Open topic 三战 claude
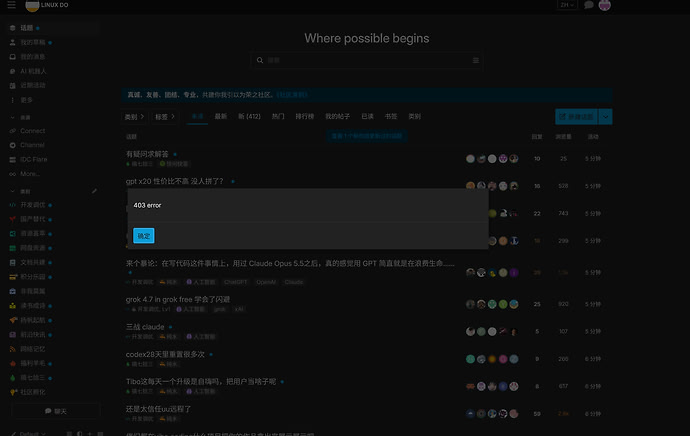Screen dimensions: 690x436 point(145,327)
